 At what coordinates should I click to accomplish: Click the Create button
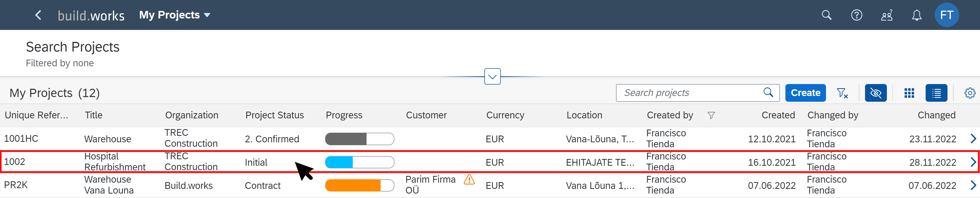click(805, 93)
